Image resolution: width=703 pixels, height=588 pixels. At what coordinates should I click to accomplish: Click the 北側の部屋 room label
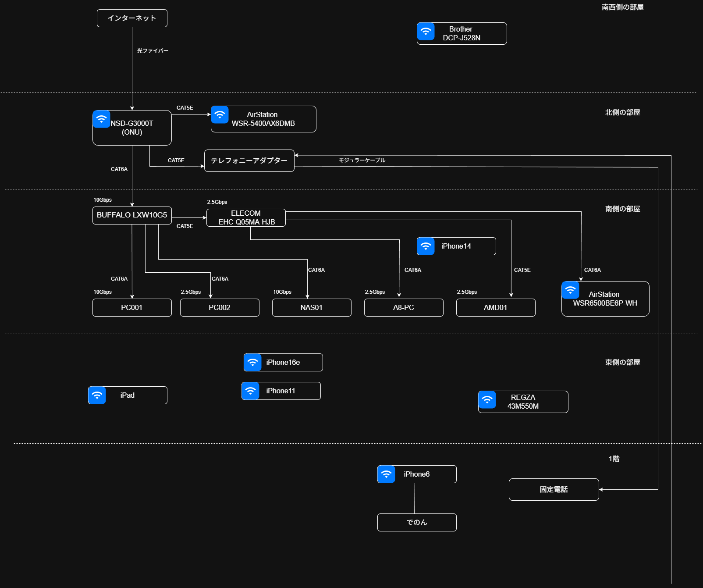pyautogui.click(x=622, y=112)
